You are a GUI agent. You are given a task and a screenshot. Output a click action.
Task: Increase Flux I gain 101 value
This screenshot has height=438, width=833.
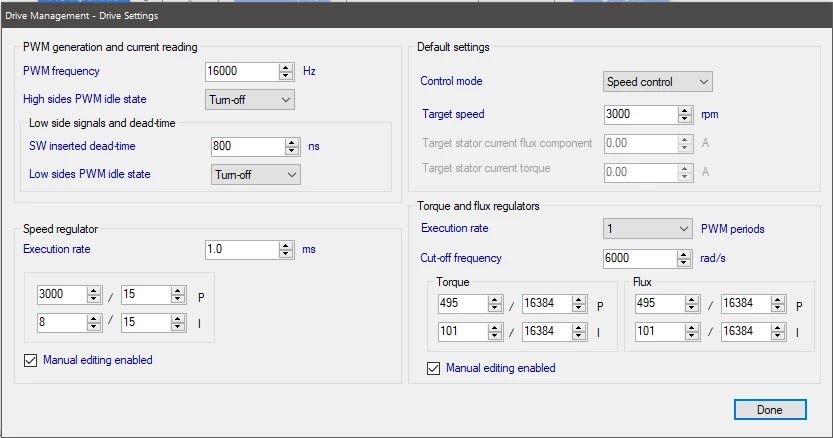691,327
